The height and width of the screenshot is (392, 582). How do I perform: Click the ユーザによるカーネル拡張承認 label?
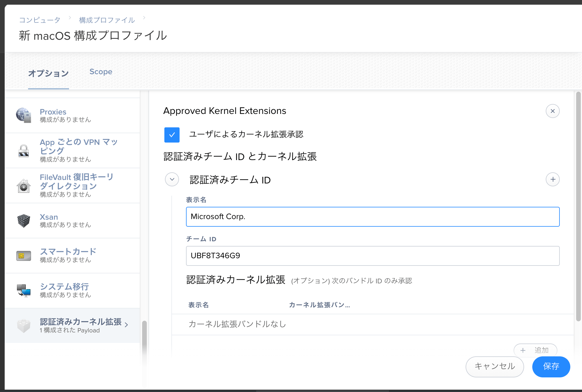(x=246, y=134)
